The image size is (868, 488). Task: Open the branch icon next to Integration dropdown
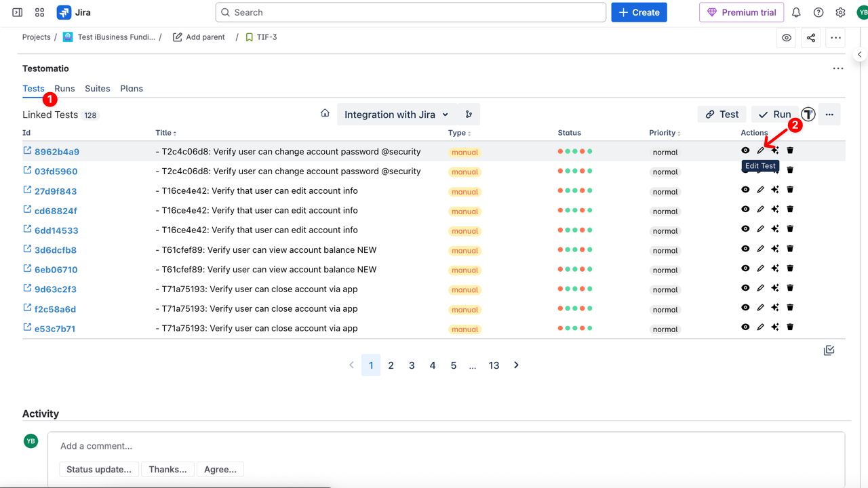tap(469, 115)
